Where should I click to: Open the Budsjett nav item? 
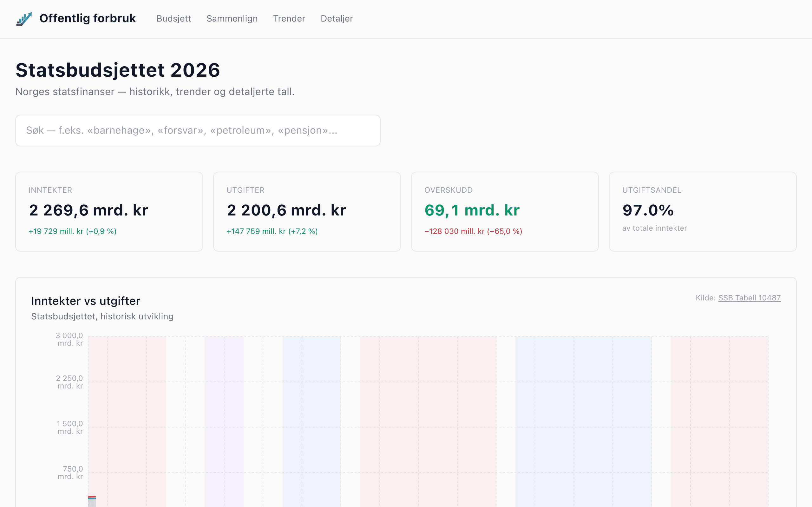174,19
